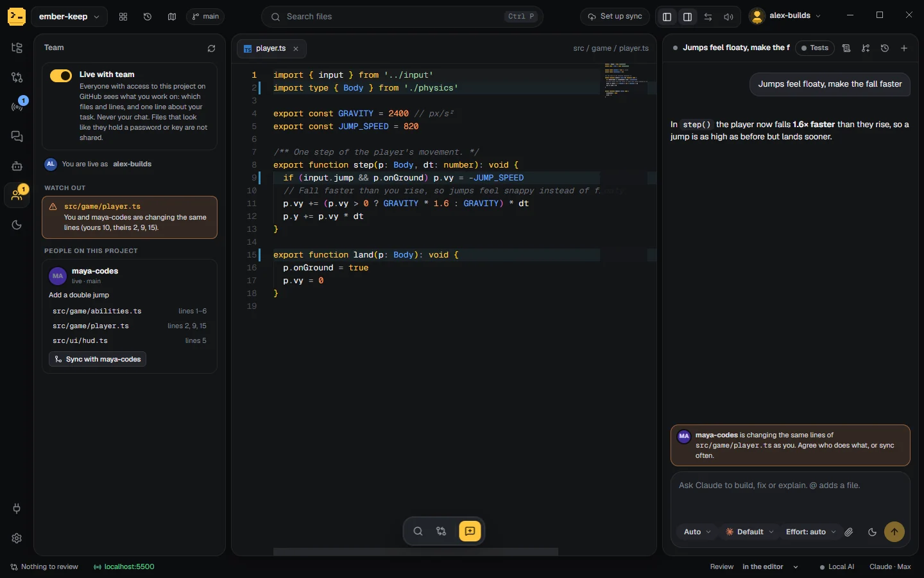The height and width of the screenshot is (578, 924).
Task: Open the chat conversations sidebar icon
Action: click(17, 136)
